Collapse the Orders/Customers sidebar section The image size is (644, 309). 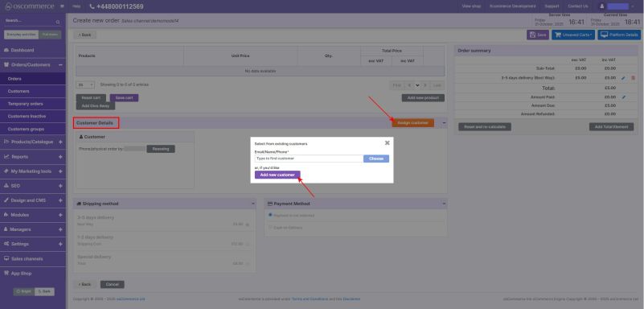pyautogui.click(x=60, y=65)
